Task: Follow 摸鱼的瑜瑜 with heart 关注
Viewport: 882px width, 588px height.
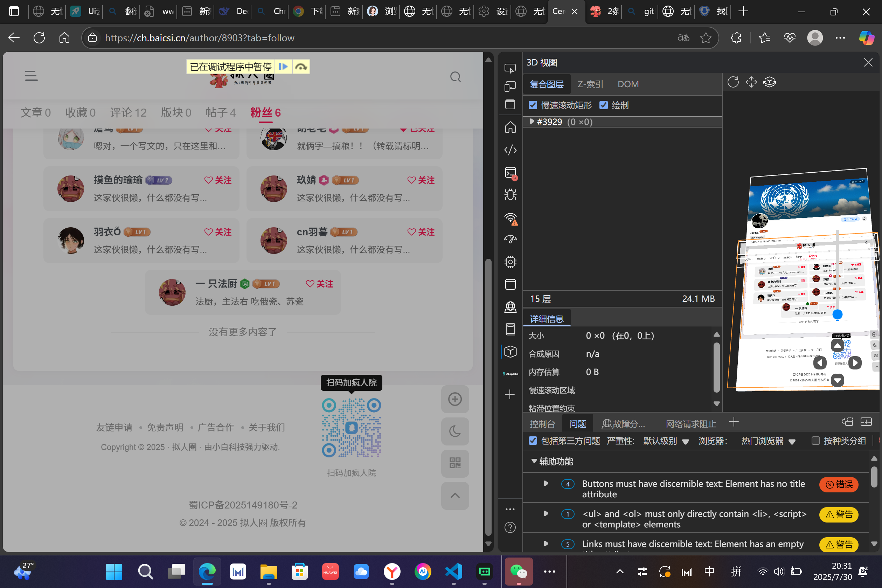Action: (218, 180)
